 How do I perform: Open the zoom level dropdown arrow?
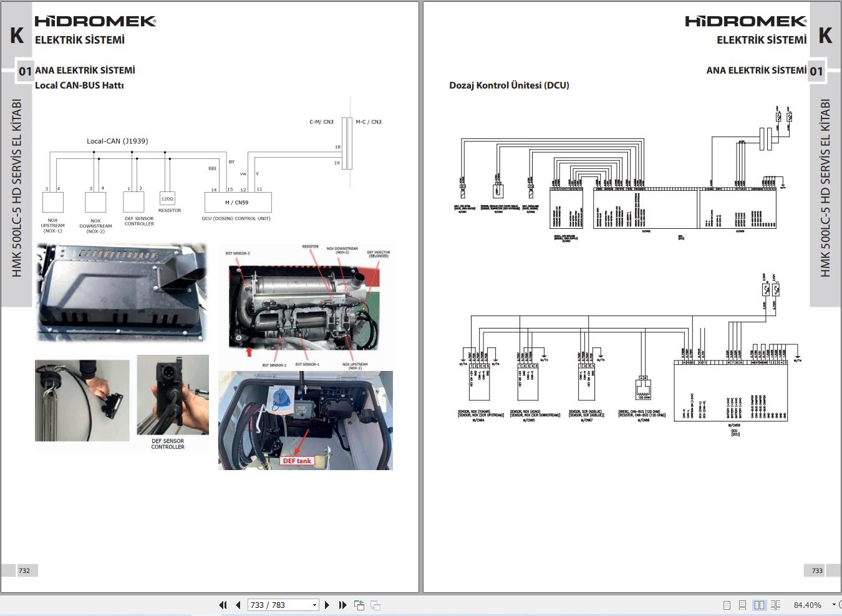(834, 605)
